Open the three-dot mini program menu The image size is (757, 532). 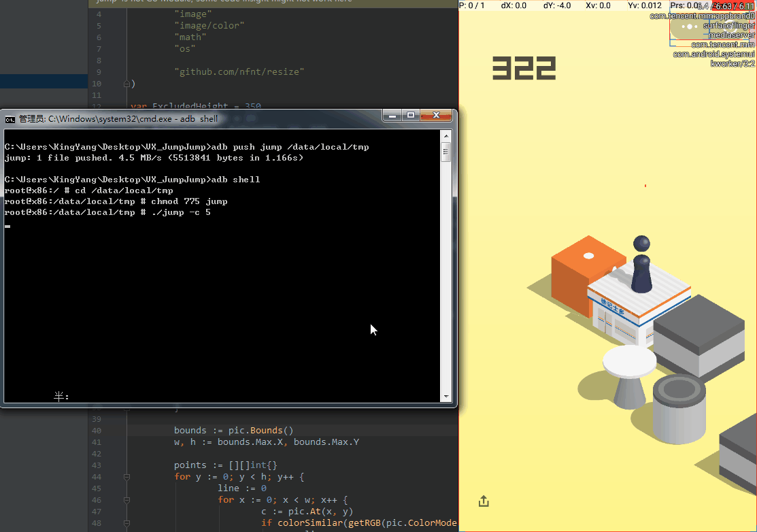(690, 27)
